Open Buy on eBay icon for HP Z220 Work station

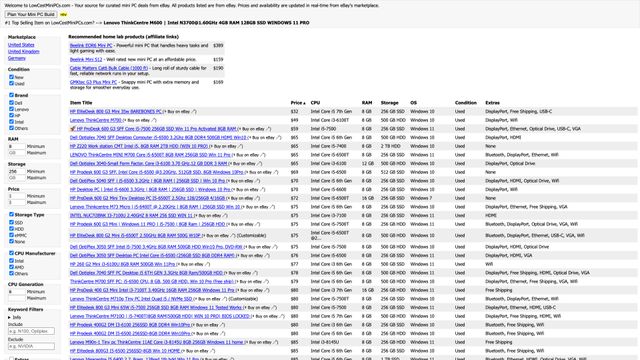click(240, 146)
